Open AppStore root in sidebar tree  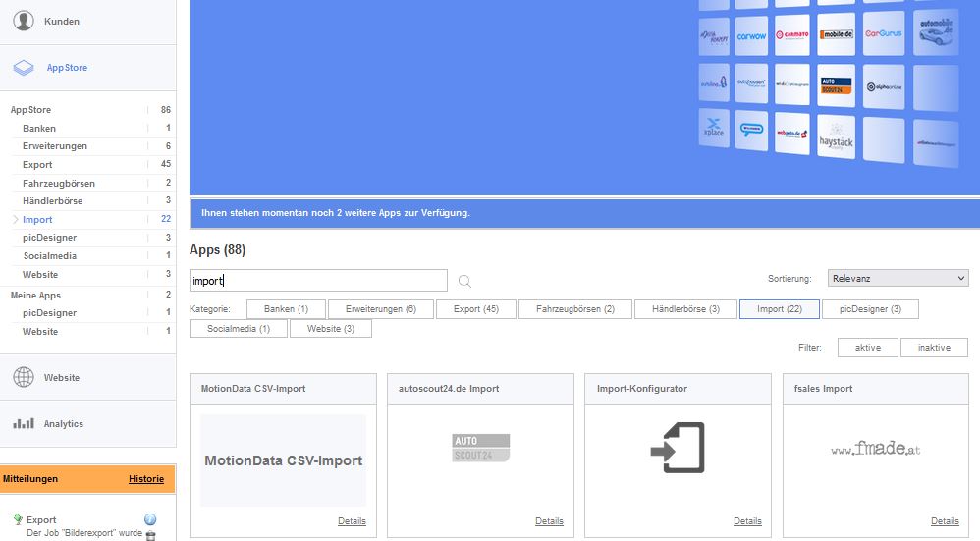point(30,109)
